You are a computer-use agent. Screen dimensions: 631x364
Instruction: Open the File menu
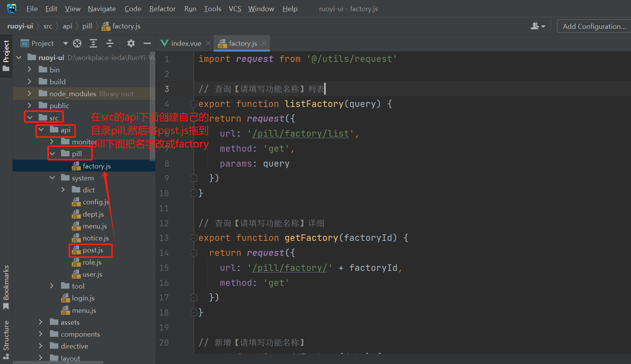click(x=32, y=8)
